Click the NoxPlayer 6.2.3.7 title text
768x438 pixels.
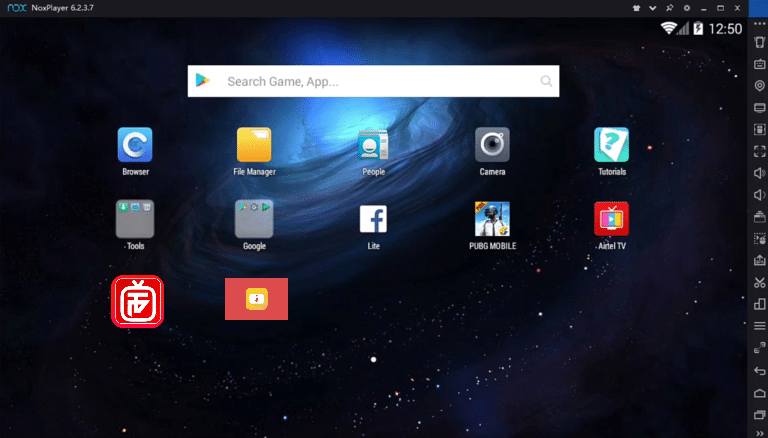point(62,8)
